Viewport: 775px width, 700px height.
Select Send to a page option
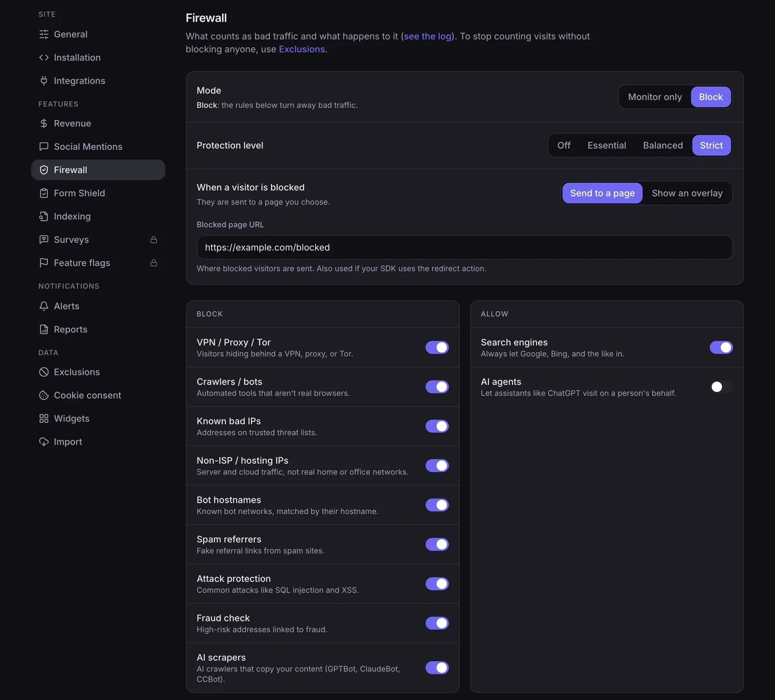pyautogui.click(x=602, y=193)
